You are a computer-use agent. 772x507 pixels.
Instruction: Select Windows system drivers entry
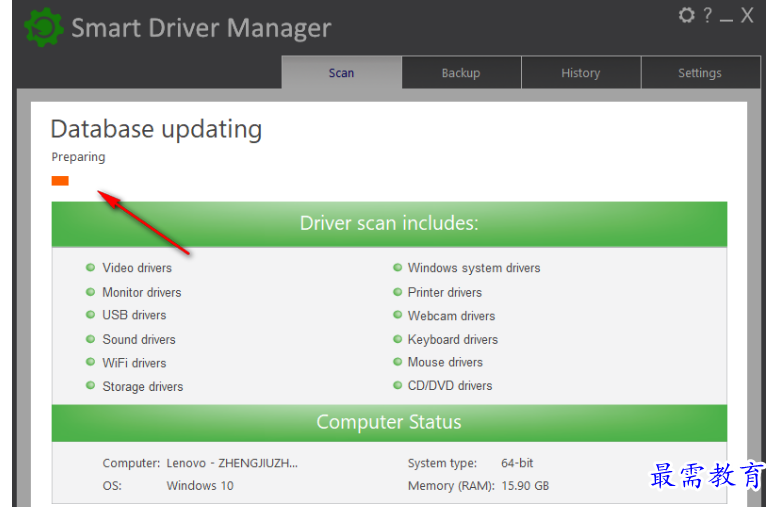[x=474, y=268]
